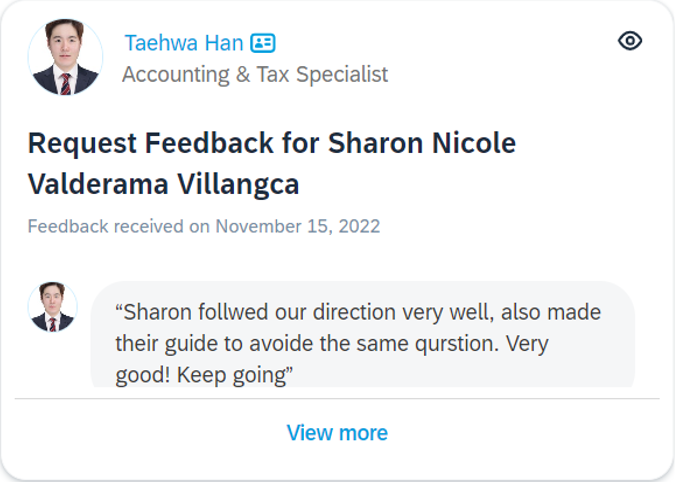Screen dimensions: 675x482
Task: Open the Taehwa Han profile name link
Action: [x=184, y=43]
